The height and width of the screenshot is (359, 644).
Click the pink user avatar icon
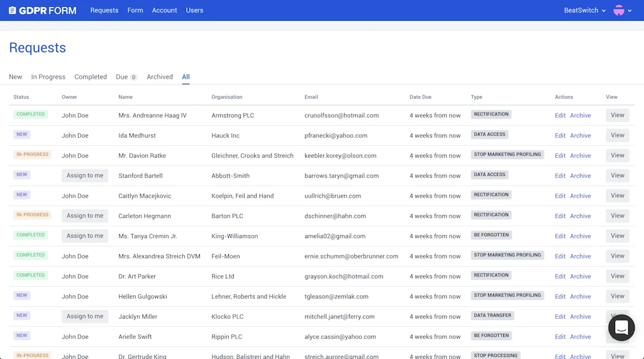[x=619, y=10]
